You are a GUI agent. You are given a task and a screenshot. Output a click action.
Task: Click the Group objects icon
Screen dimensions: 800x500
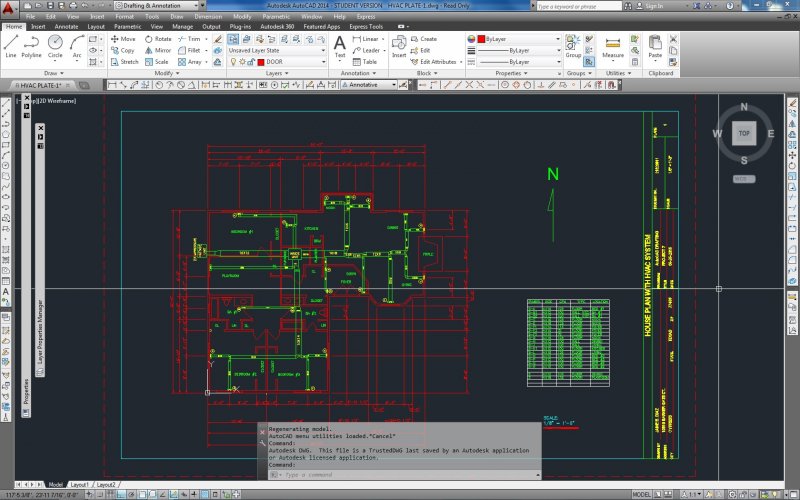coord(573,46)
